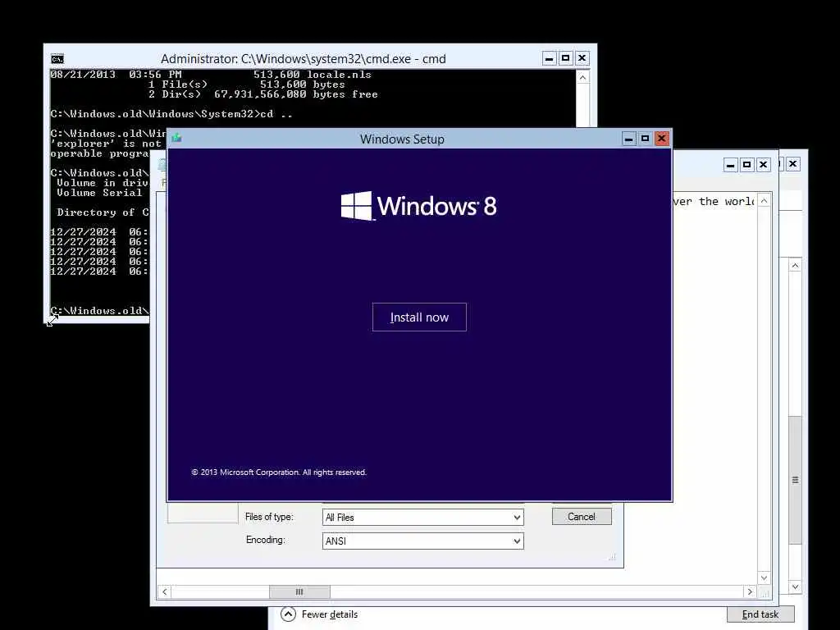This screenshot has height=630, width=840.
Task: Close the Windows Setup window
Action: point(662,139)
